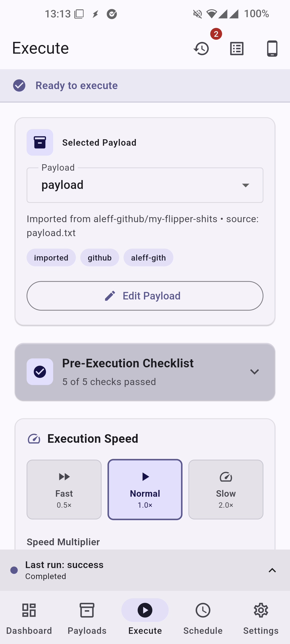This screenshot has height=644, width=290.
Task: Open the Payload dropdown selector
Action: [x=145, y=185]
